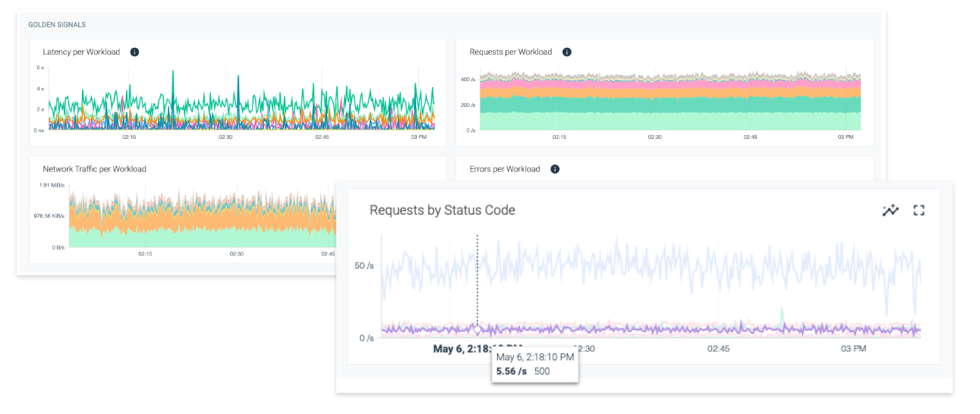Click the 976.56 KiB/s label on Network Traffic chart

click(50, 216)
